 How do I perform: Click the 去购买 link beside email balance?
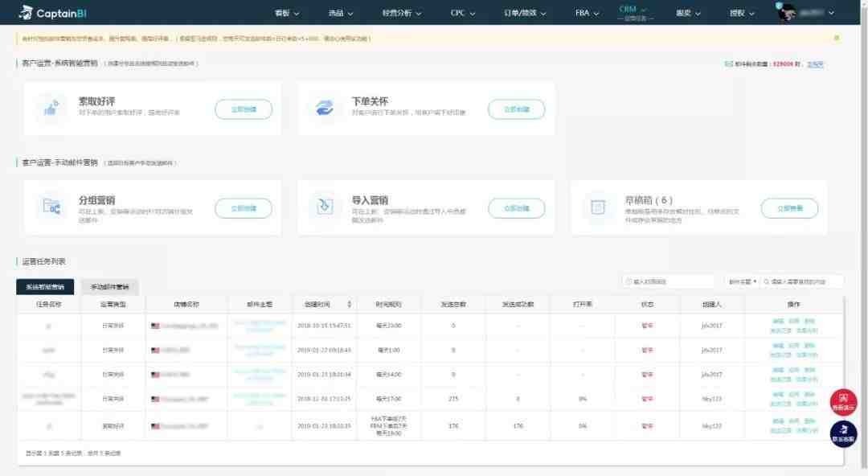coord(815,64)
